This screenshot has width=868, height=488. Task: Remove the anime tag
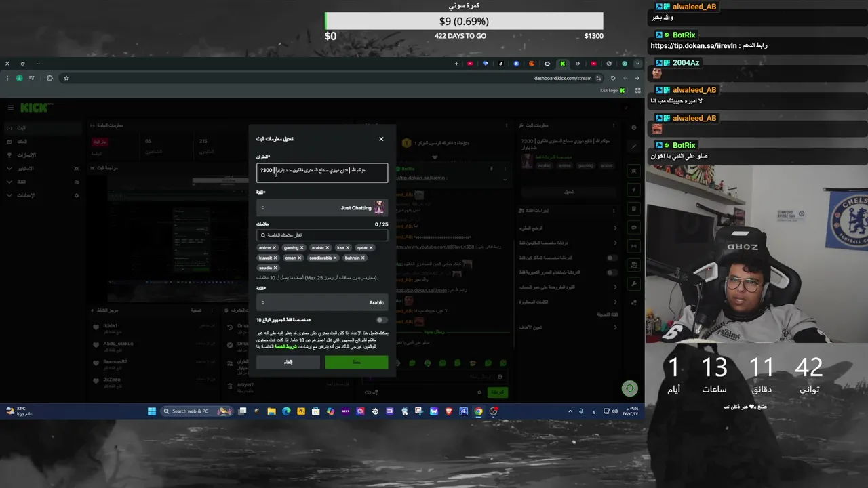pyautogui.click(x=275, y=248)
